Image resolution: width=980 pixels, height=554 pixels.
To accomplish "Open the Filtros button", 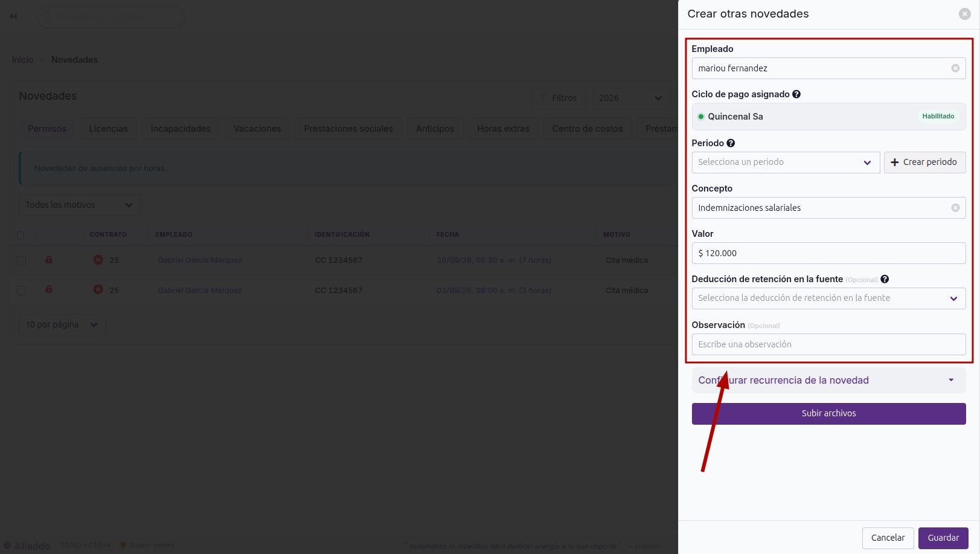I will pyautogui.click(x=559, y=98).
